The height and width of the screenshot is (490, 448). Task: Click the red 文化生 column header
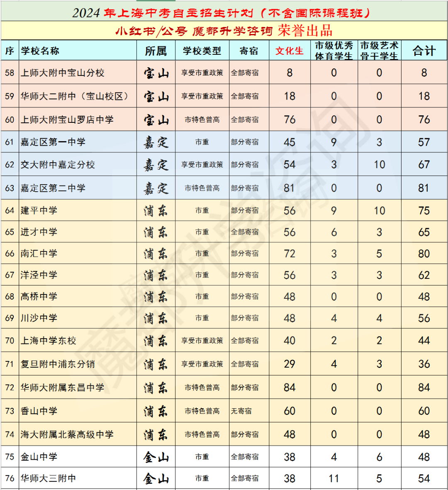coord(289,51)
